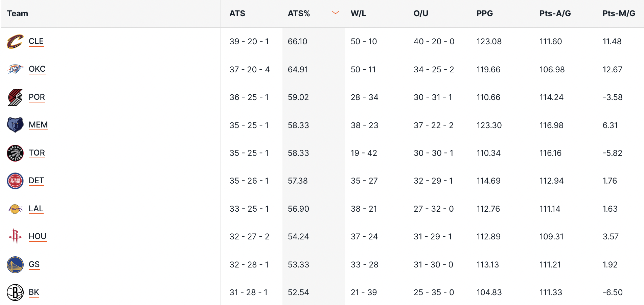Toggle the ATS% sort arrow
The image size is (644, 305).
[335, 13]
